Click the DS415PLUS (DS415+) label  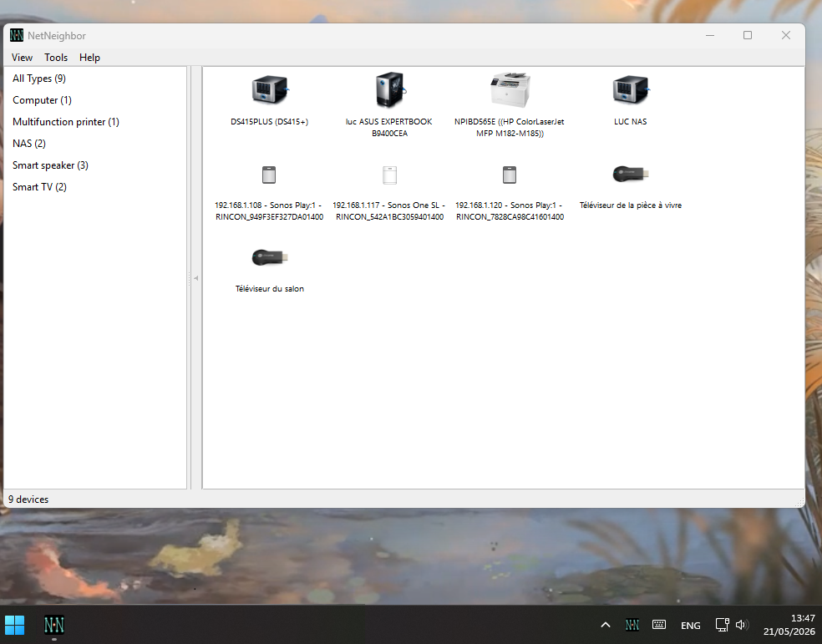coord(270,122)
